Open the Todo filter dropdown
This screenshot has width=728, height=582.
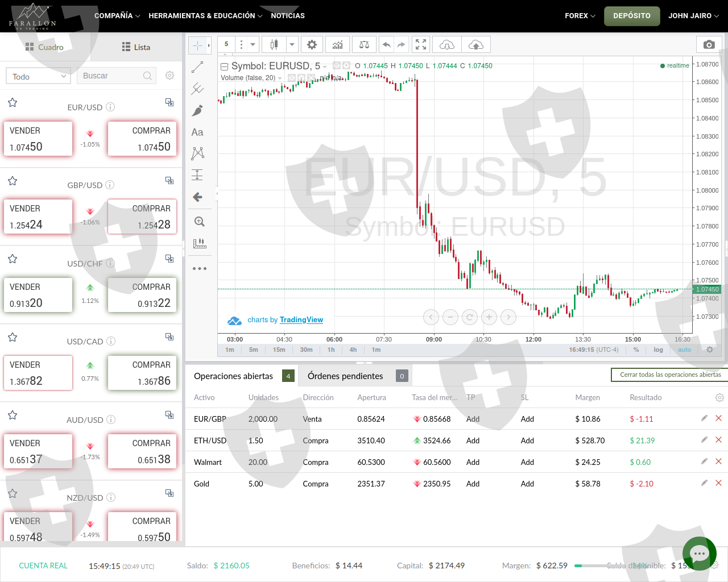click(x=39, y=76)
